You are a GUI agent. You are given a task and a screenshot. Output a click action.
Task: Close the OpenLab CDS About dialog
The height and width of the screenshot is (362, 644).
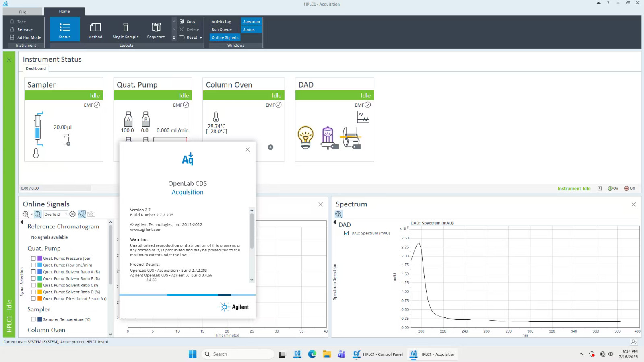point(248,150)
